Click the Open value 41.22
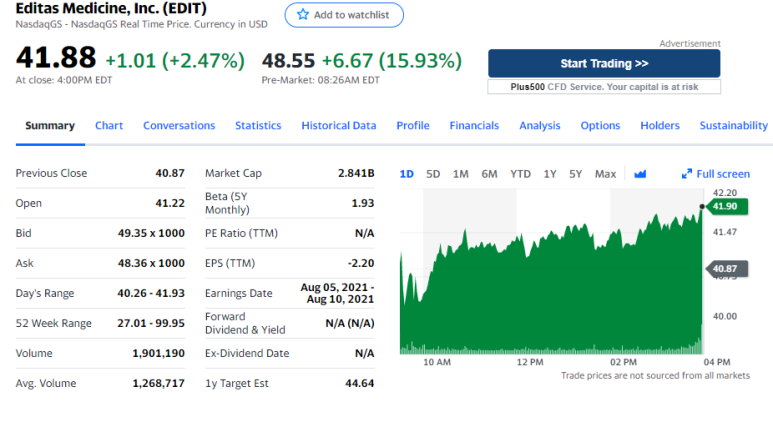Viewport: 773px width, 427px height. tap(170, 203)
